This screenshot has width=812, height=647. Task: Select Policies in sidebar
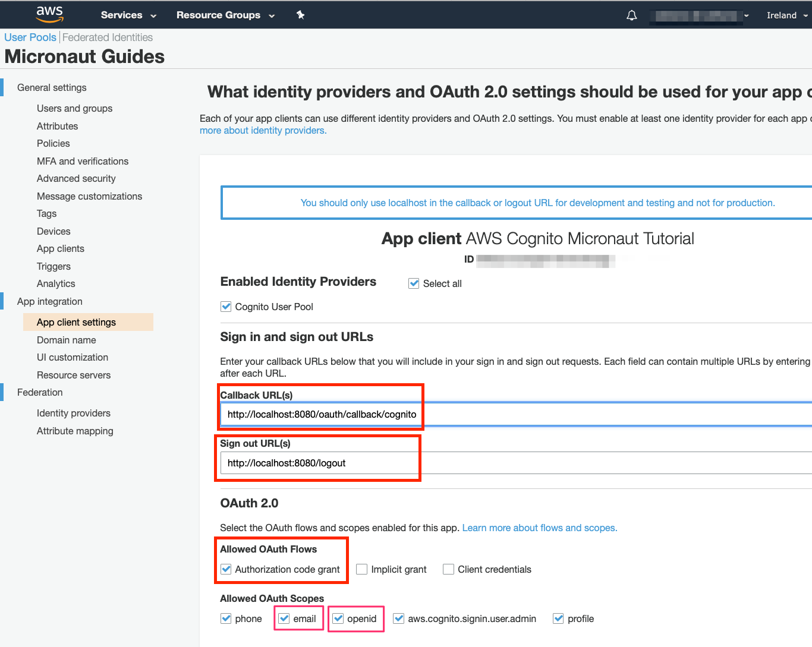tap(53, 143)
